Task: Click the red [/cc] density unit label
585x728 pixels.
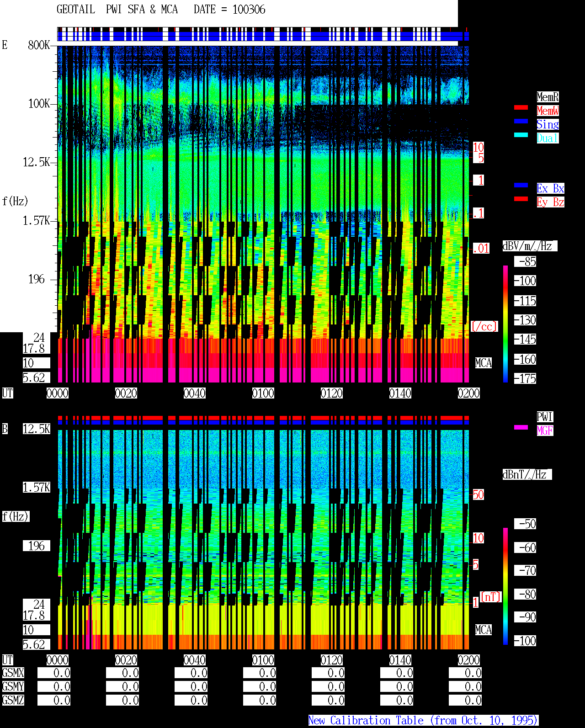Action: pyautogui.click(x=484, y=326)
